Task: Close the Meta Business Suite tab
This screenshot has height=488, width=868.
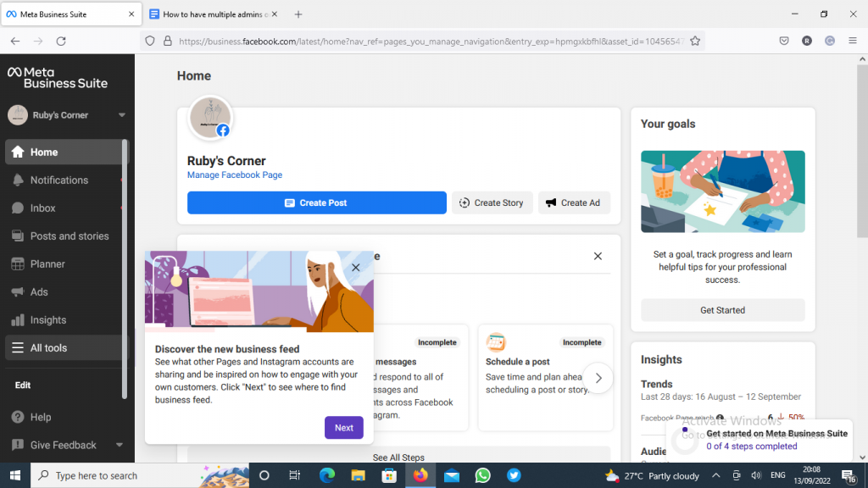Action: pyautogui.click(x=131, y=14)
